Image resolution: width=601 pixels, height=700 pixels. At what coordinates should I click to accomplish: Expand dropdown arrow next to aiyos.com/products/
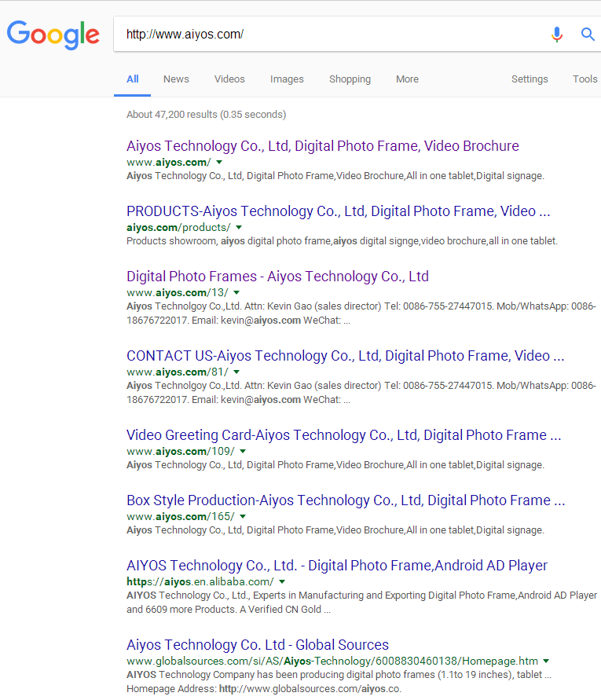point(239,228)
